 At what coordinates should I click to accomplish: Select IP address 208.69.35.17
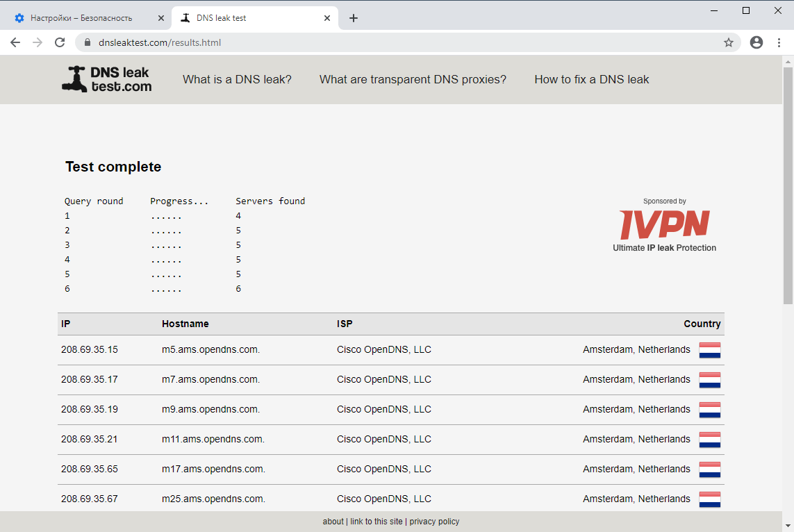click(x=90, y=380)
